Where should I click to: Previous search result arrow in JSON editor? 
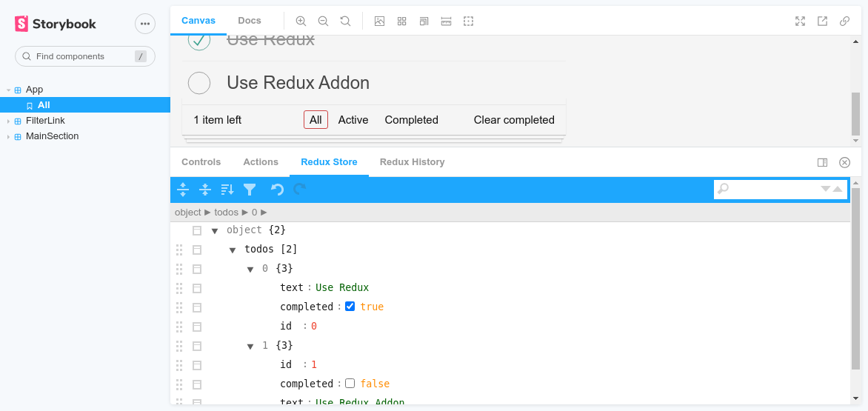[x=838, y=189]
